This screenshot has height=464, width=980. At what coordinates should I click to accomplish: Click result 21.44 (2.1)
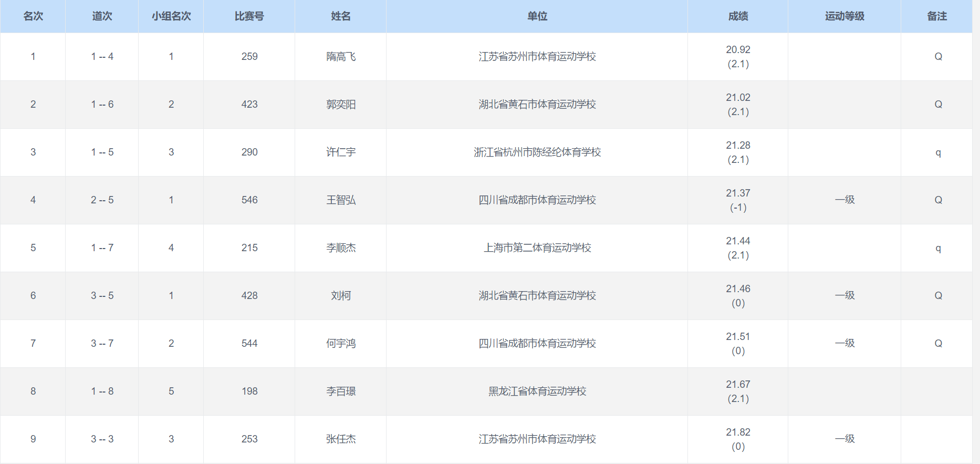click(738, 248)
